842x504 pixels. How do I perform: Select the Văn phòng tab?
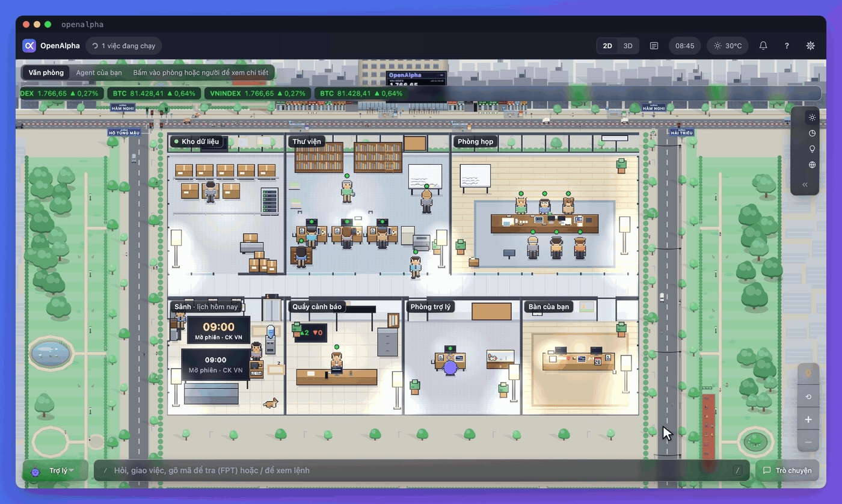pos(46,73)
